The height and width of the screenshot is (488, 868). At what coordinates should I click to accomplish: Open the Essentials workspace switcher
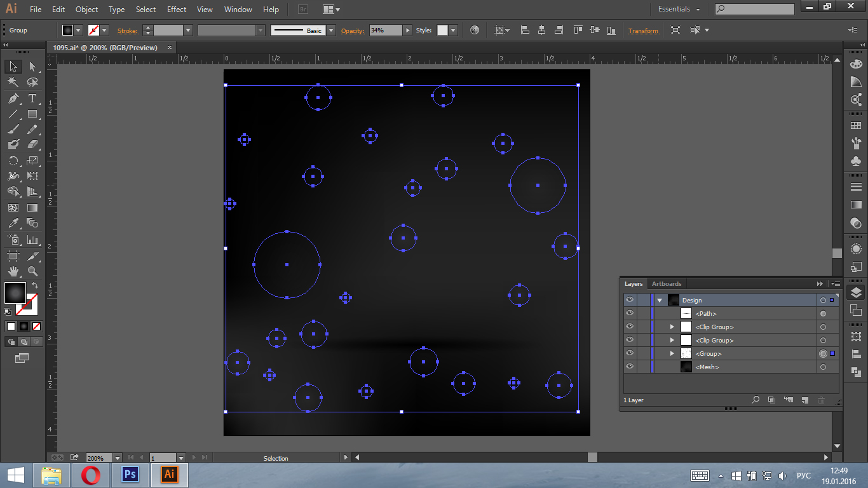click(x=679, y=10)
